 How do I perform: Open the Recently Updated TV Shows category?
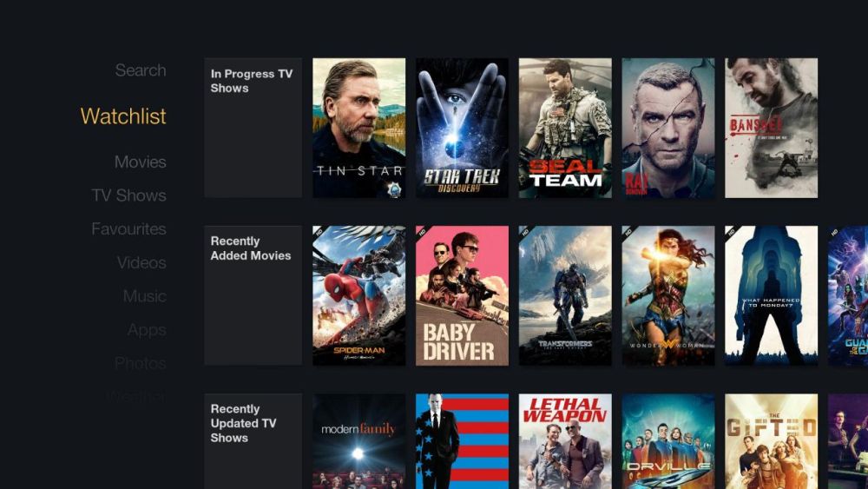pyautogui.click(x=253, y=441)
